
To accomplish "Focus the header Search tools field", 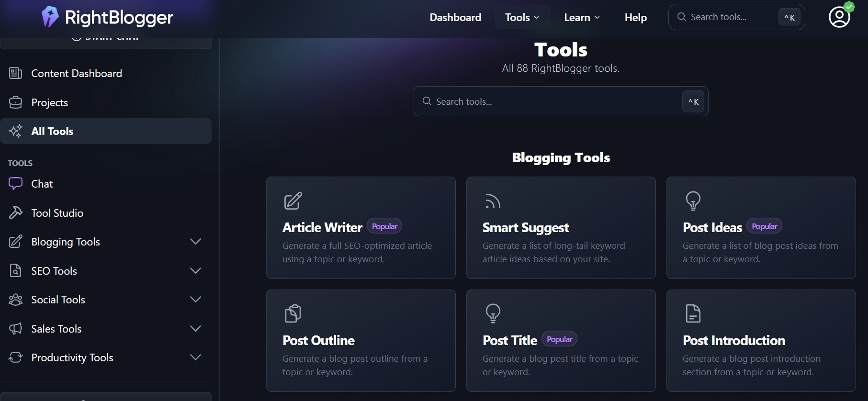I will [x=736, y=17].
